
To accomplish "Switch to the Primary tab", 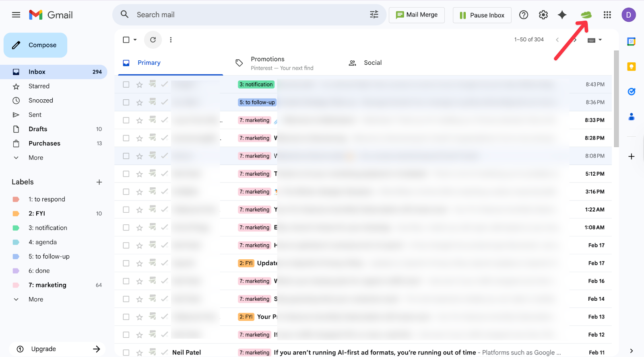I will [171, 63].
